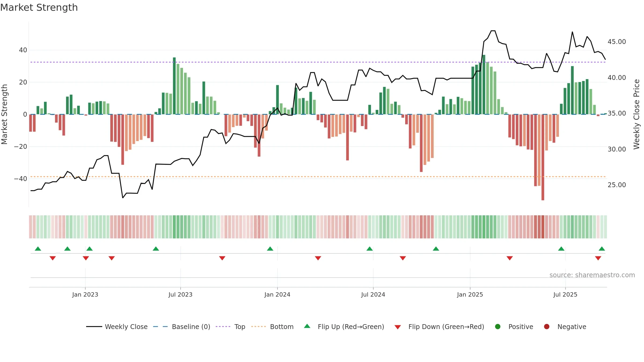644x362 pixels.
Task: Click the 'Jul 2023' x-axis label
Action: [180, 294]
